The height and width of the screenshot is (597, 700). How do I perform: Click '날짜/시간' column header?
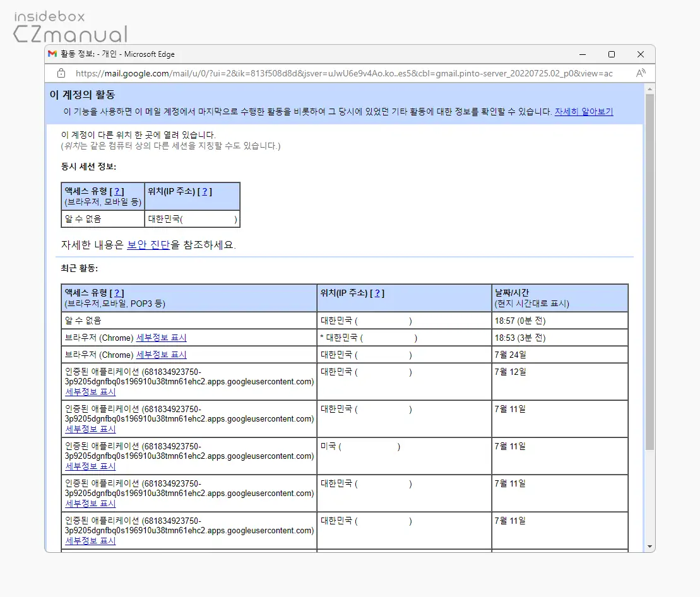point(560,298)
